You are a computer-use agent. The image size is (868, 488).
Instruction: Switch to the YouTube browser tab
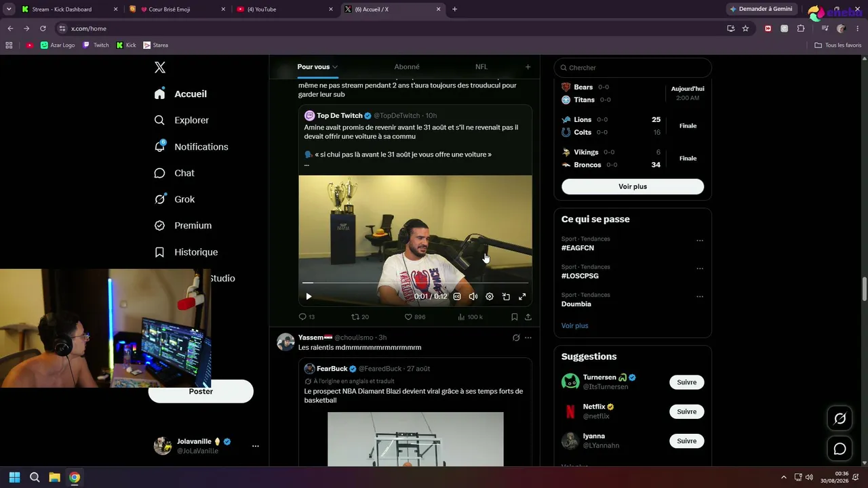(284, 9)
